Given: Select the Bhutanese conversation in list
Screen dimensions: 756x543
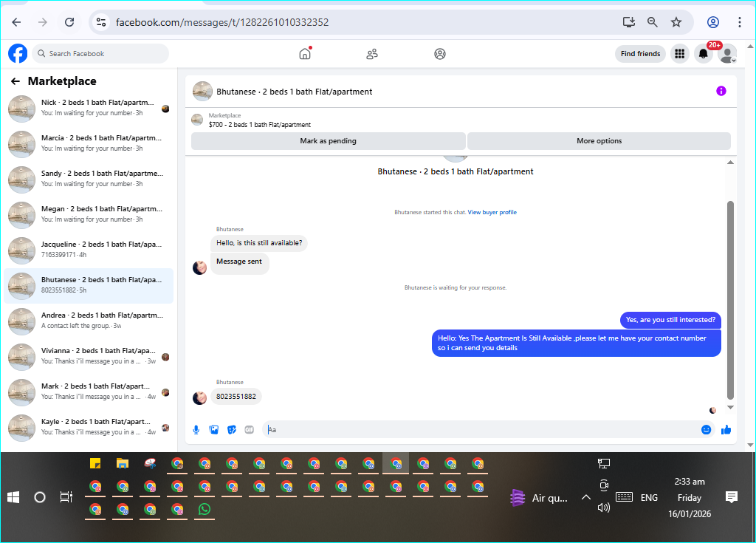Looking at the screenshot, I should tap(89, 285).
